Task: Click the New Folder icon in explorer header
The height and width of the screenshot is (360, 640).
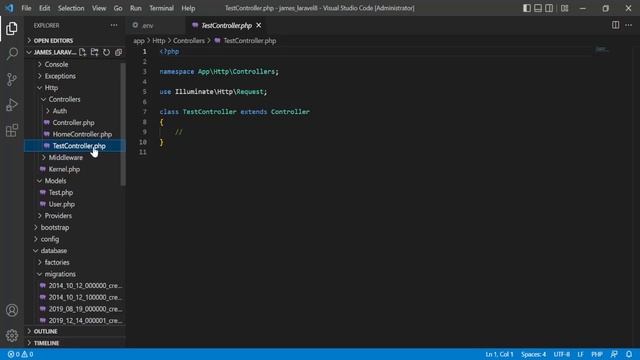Action: (x=94, y=52)
